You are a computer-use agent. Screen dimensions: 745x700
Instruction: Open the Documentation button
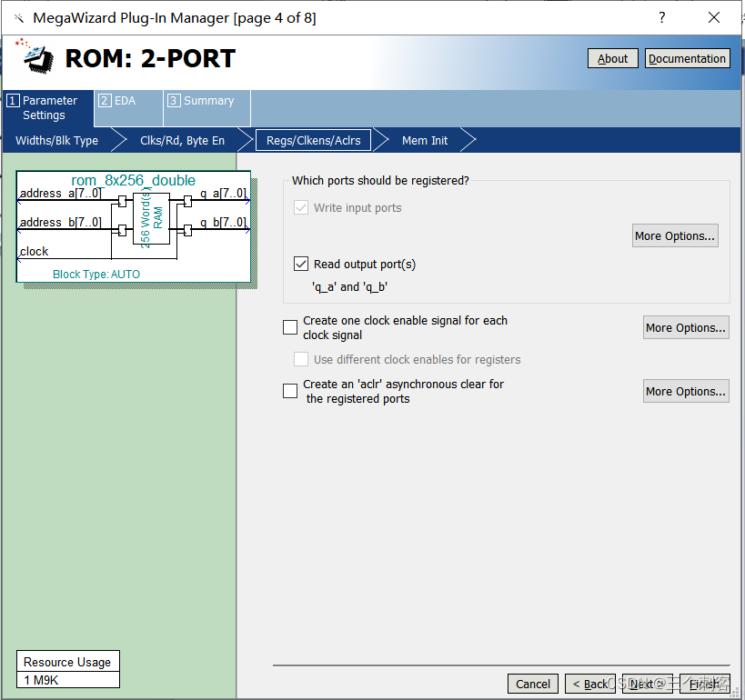pos(687,58)
